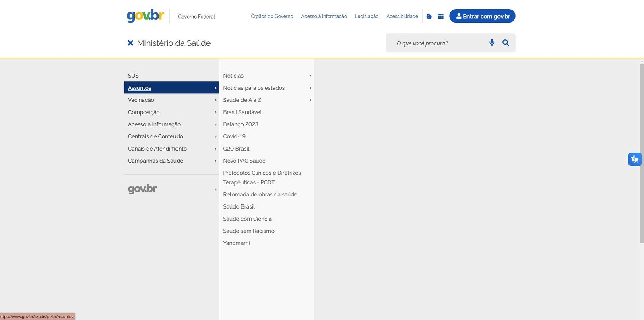Select Campanhas da Saúde menu item
This screenshot has height=320, width=644.
pyautogui.click(x=171, y=161)
